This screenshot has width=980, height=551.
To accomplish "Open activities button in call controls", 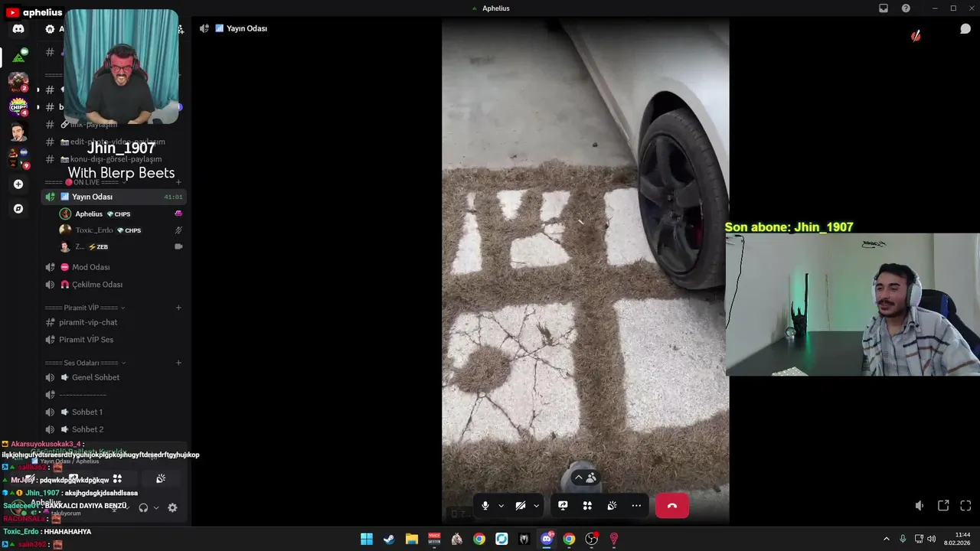I will coord(587,506).
